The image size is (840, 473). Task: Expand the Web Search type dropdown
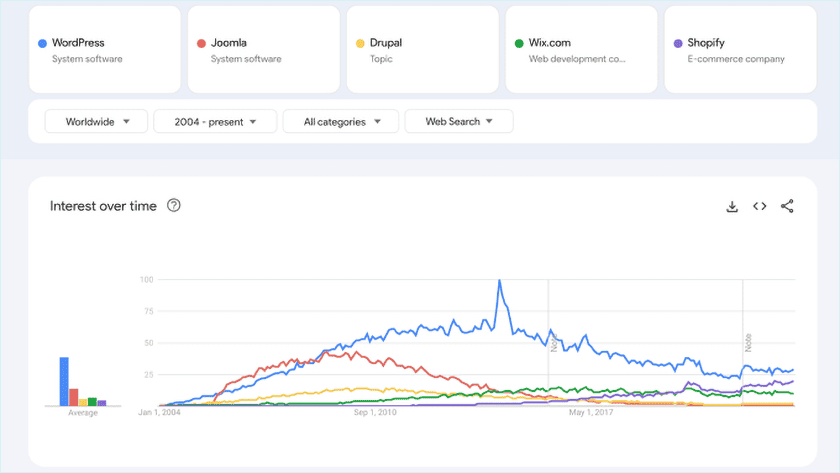coord(459,121)
